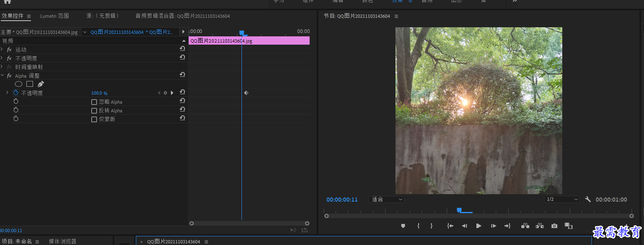
Task: Go to previous keyframe for 不透明度
Action: pos(159,93)
